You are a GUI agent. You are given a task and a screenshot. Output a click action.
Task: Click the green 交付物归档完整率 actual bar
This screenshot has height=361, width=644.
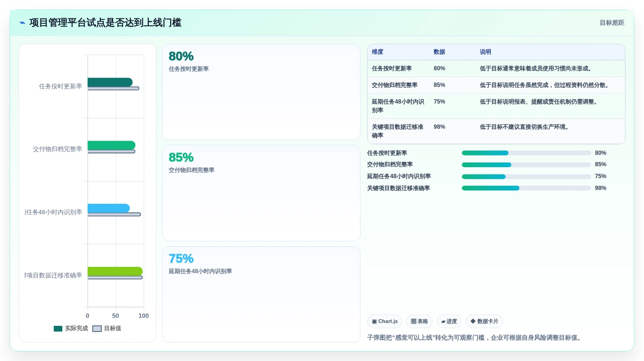coord(111,145)
